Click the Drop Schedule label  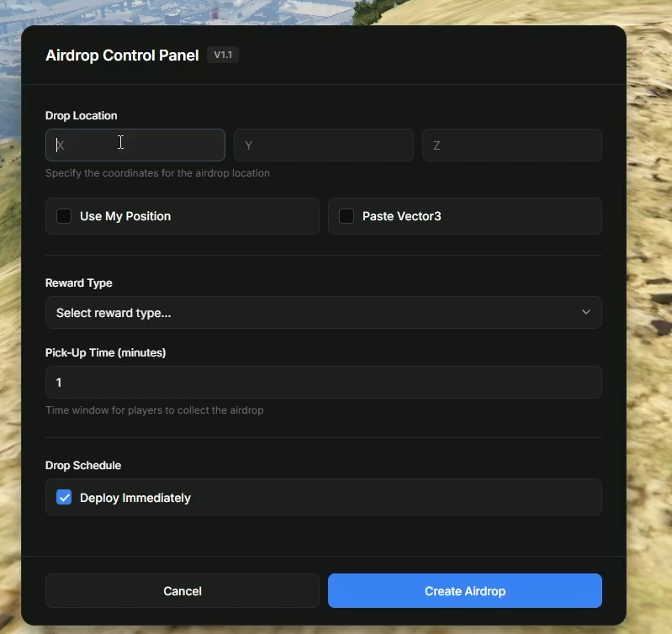pyautogui.click(x=83, y=465)
